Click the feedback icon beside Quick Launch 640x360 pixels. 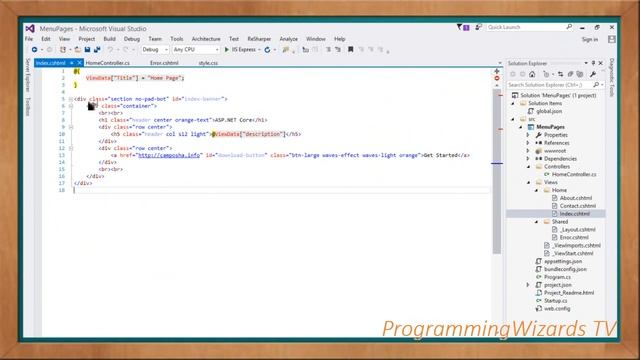tap(478, 27)
